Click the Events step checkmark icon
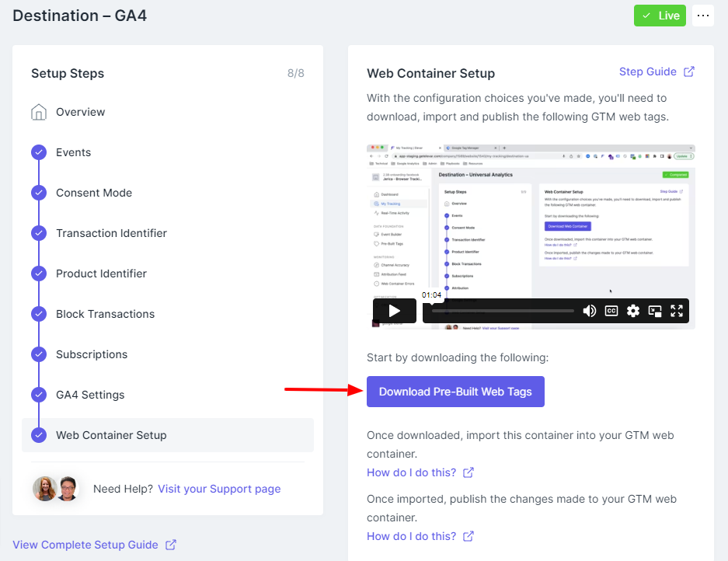This screenshot has height=561, width=728. point(39,152)
